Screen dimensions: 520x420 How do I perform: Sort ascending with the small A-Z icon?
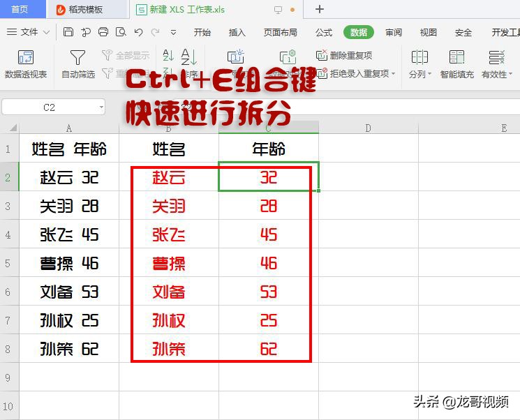(168, 55)
